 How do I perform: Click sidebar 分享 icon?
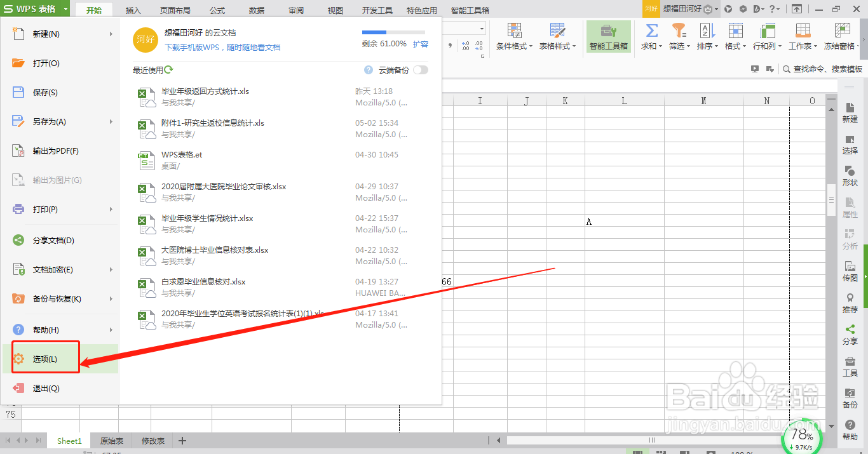(850, 330)
